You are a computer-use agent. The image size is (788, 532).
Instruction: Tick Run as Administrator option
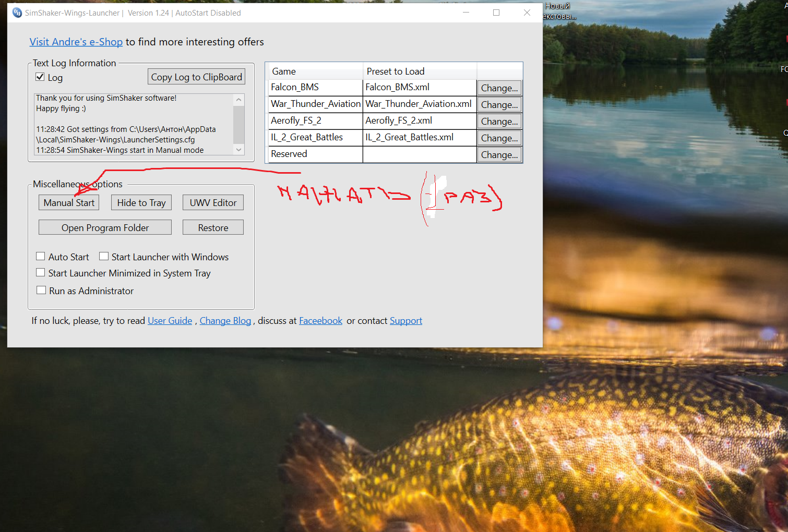pos(41,290)
